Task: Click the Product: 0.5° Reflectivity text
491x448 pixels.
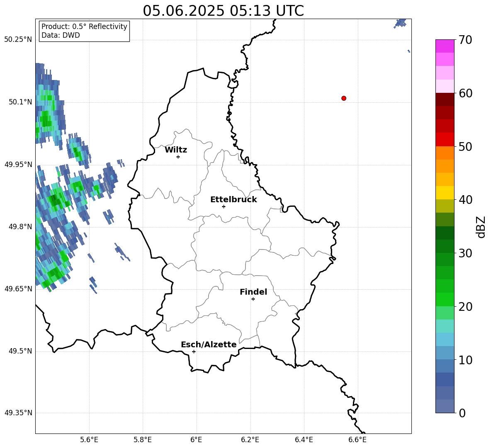Action: [84, 27]
